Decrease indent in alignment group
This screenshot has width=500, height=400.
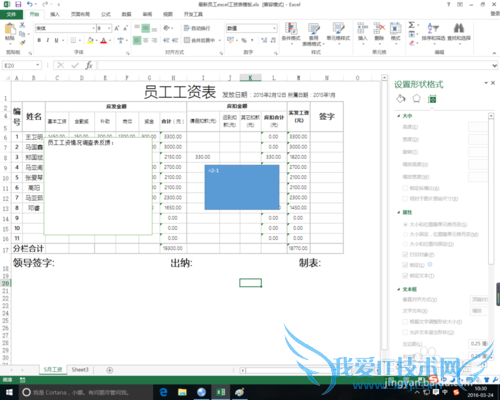[166, 40]
